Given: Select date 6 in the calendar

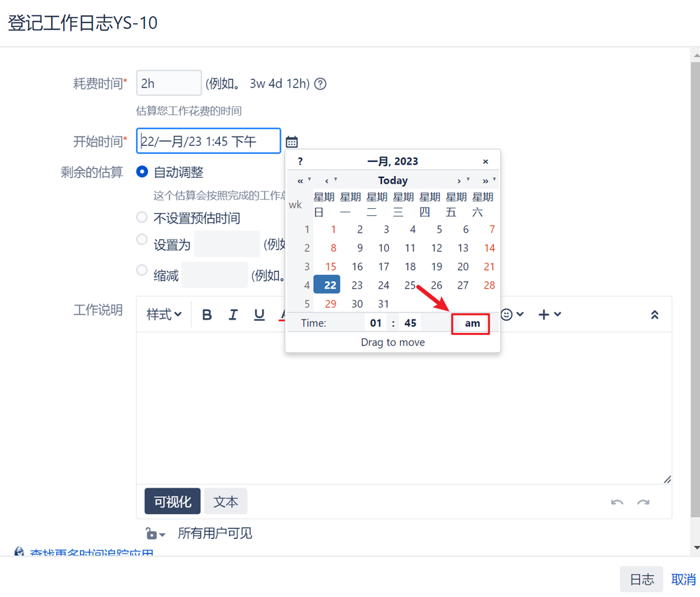Looking at the screenshot, I should [465, 230].
